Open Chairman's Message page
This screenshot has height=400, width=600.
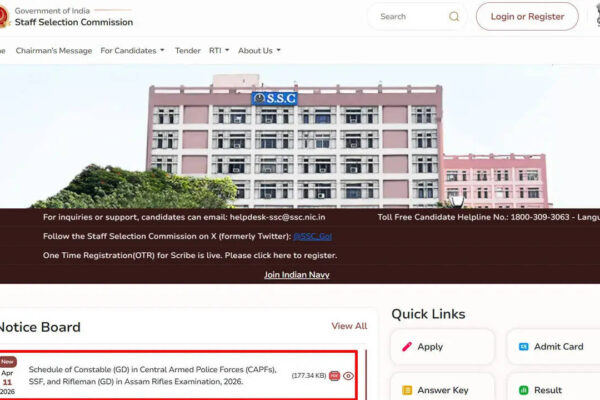[x=53, y=50]
